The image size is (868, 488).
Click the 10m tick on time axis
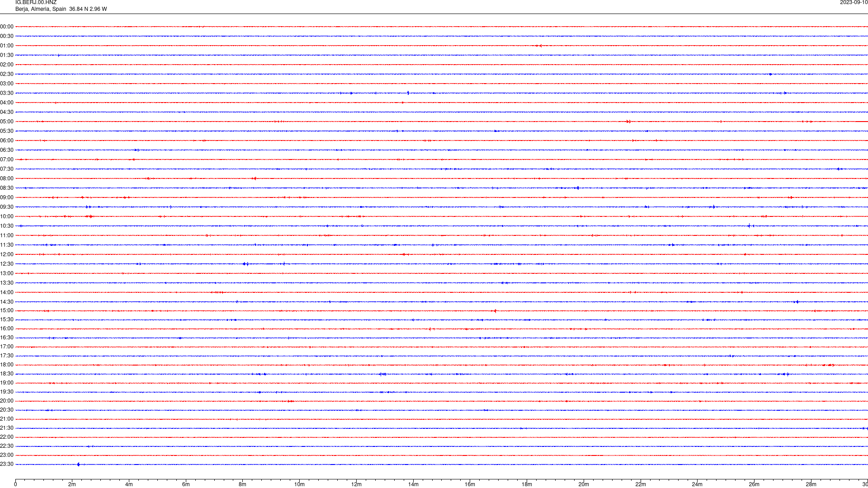point(299,484)
